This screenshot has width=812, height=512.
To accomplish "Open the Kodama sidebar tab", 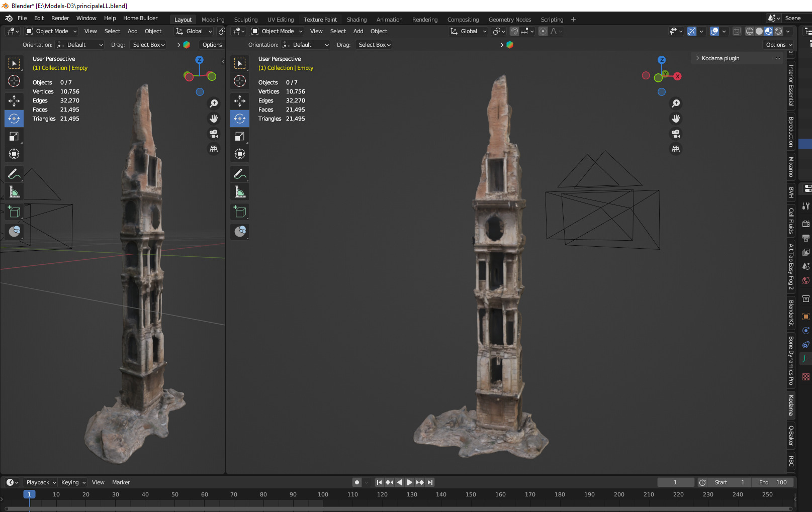I will 791,405.
